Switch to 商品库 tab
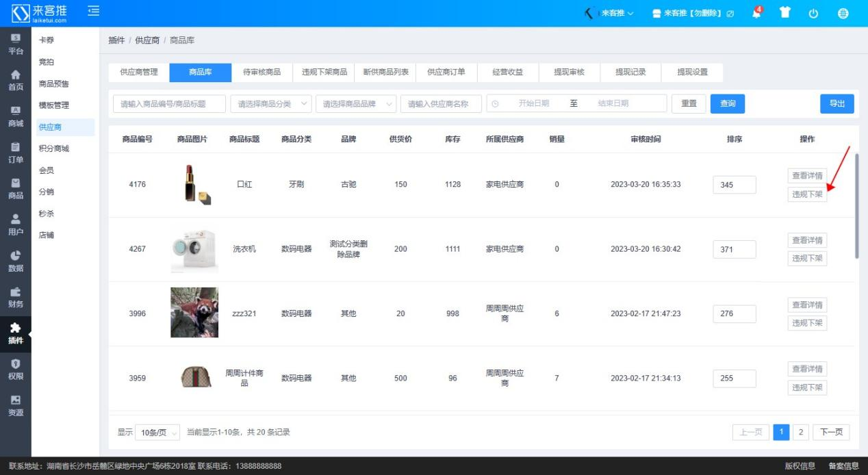Image resolution: width=868 pixels, height=475 pixels. click(x=201, y=72)
